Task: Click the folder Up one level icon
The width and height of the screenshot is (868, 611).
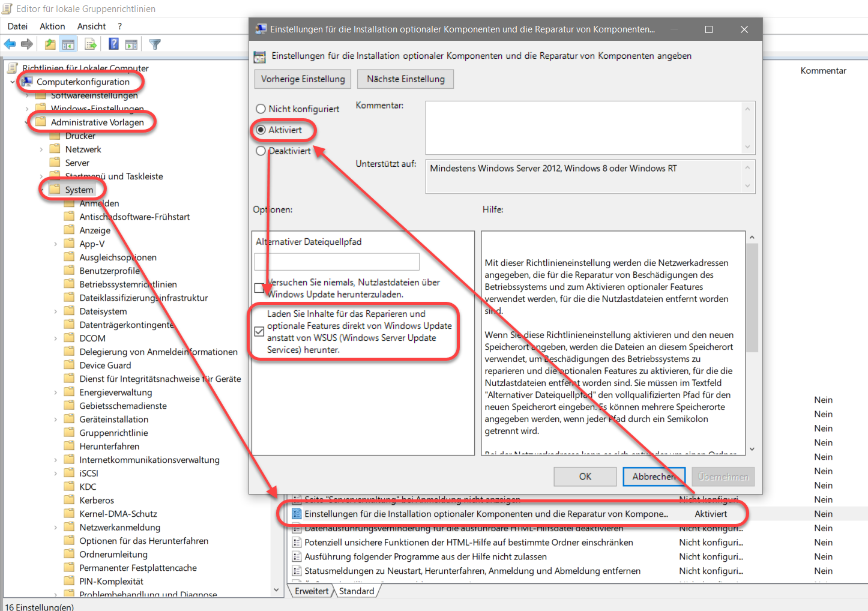Action: (50, 44)
